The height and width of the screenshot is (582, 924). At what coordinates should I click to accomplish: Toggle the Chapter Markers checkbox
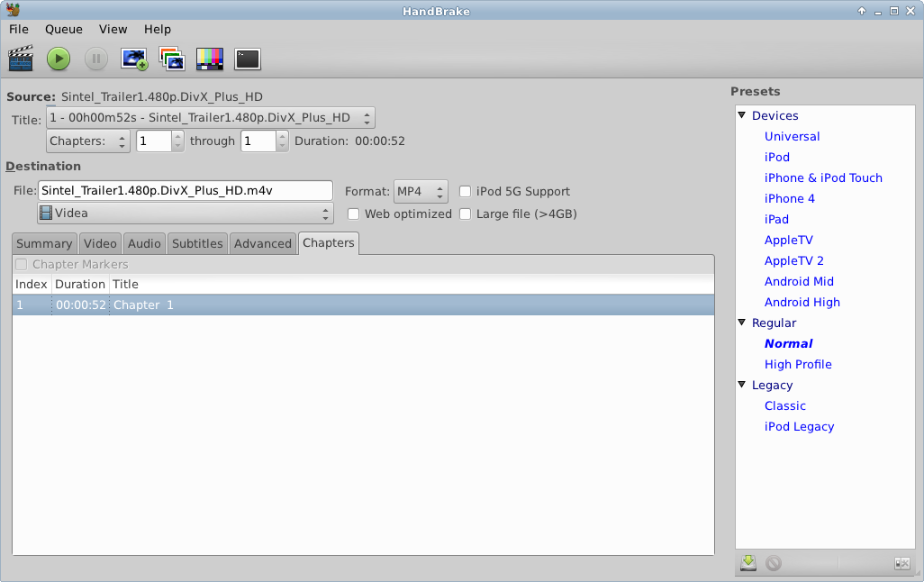tap(22, 264)
